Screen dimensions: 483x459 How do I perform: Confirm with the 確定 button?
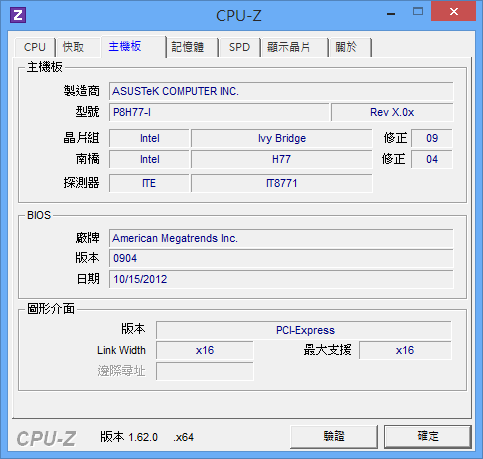pos(428,436)
